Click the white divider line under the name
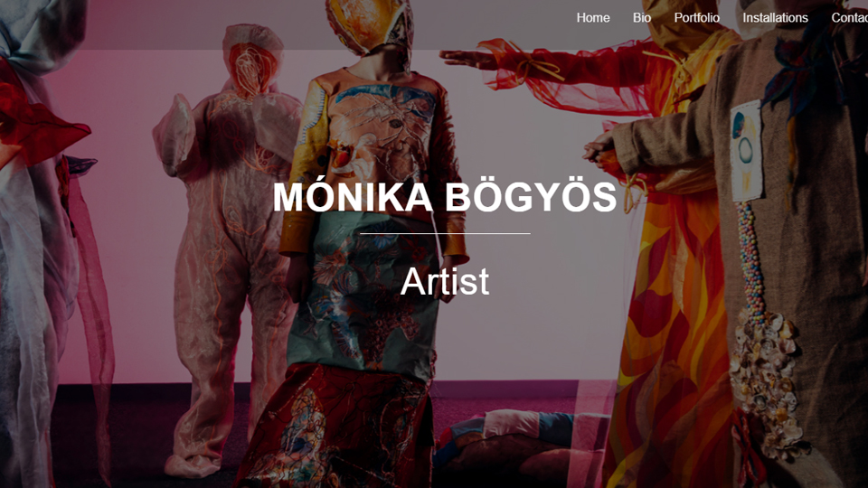The width and height of the screenshot is (868, 488). [445, 233]
